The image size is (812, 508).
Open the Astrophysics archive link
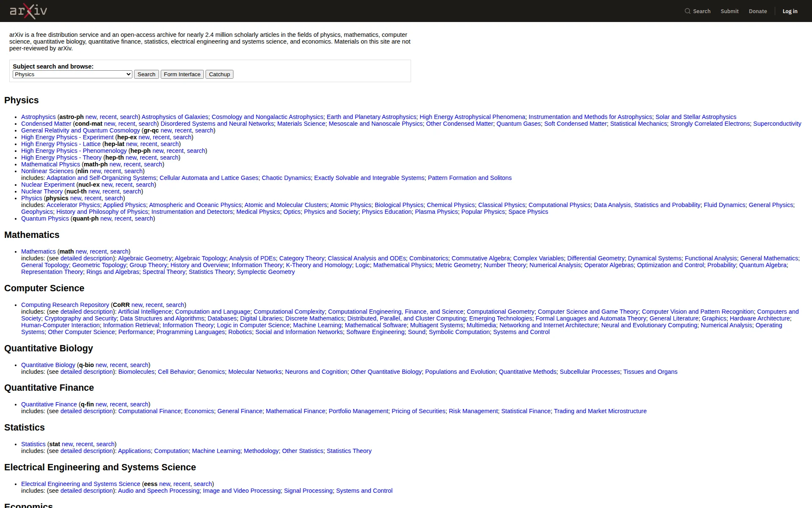pos(38,117)
